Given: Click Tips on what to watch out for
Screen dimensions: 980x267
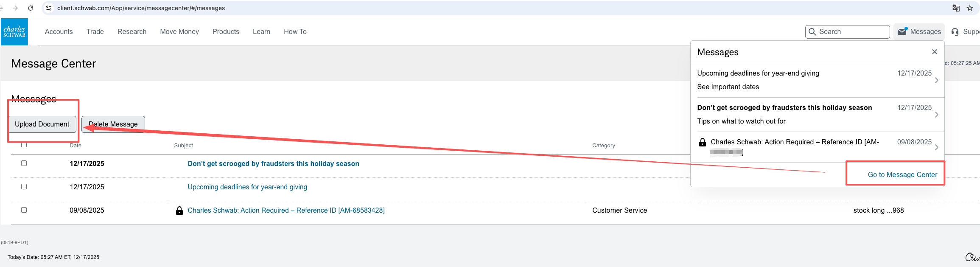Looking at the screenshot, I should [741, 121].
